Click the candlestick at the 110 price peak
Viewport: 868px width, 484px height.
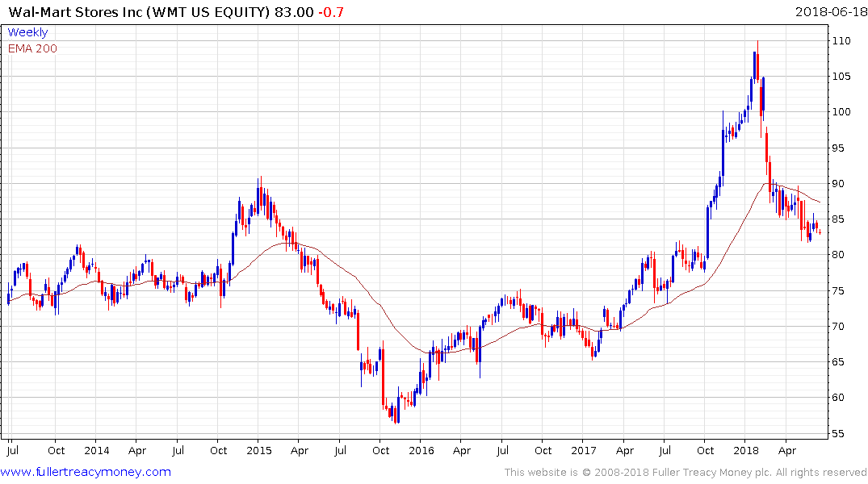click(757, 60)
